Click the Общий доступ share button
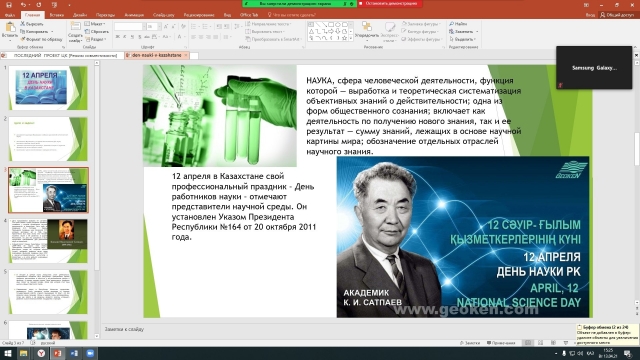Image resolution: width=640 pixels, height=360 pixels. click(x=617, y=15)
